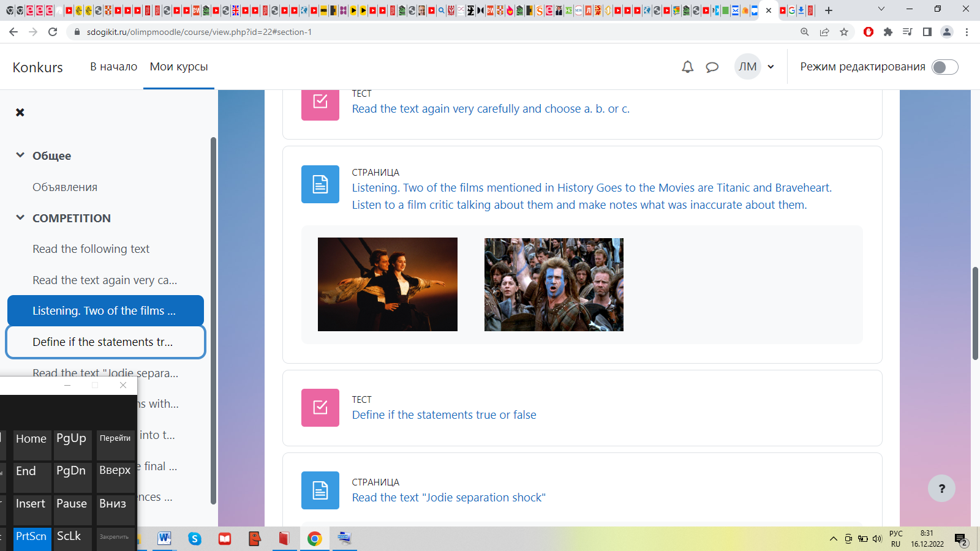The height and width of the screenshot is (551, 980).
Task: Click End key on on-screen keyboard
Action: pyautogui.click(x=32, y=477)
